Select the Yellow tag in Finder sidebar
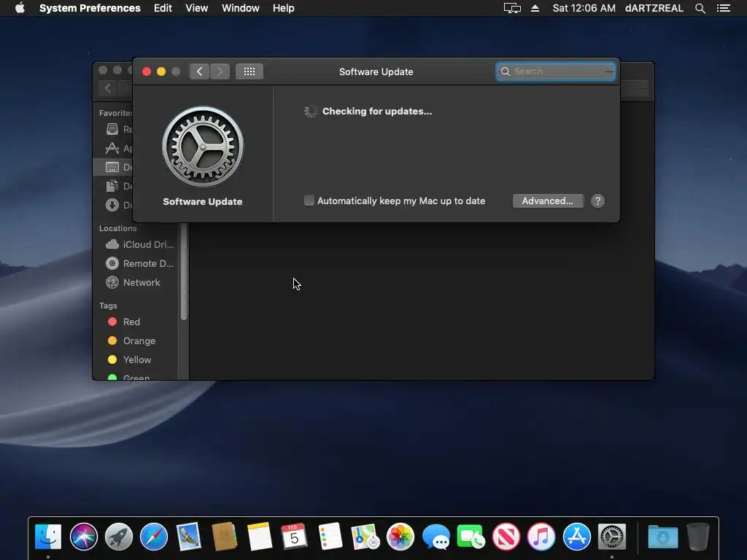747x560 pixels. (x=130, y=359)
